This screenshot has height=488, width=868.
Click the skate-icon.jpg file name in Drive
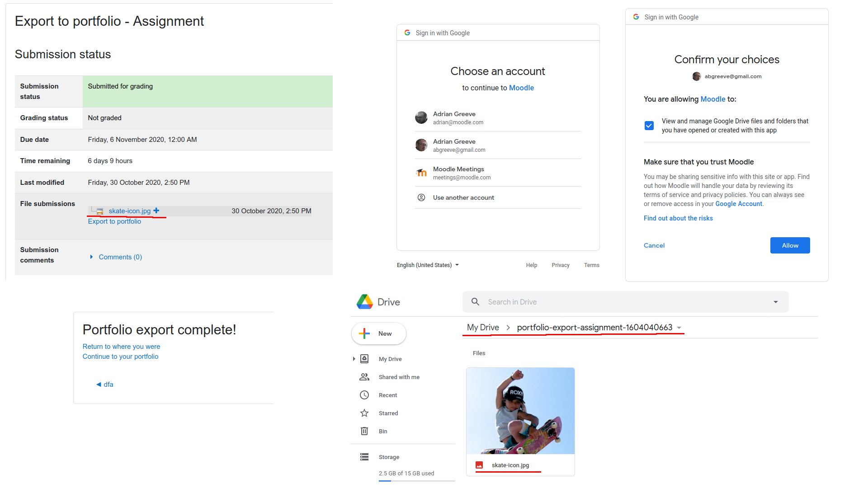pyautogui.click(x=510, y=465)
